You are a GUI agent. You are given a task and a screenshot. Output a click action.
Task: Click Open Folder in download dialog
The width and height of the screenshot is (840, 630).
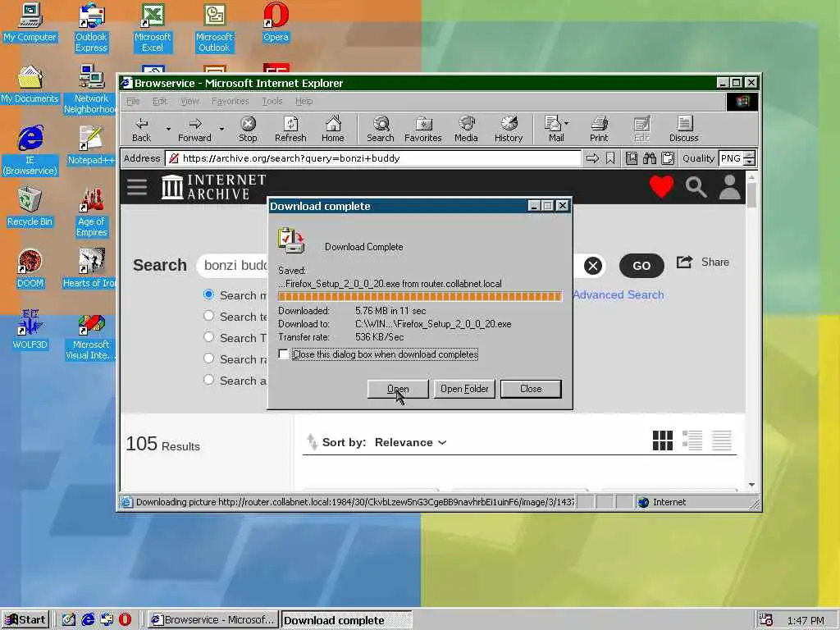464,389
